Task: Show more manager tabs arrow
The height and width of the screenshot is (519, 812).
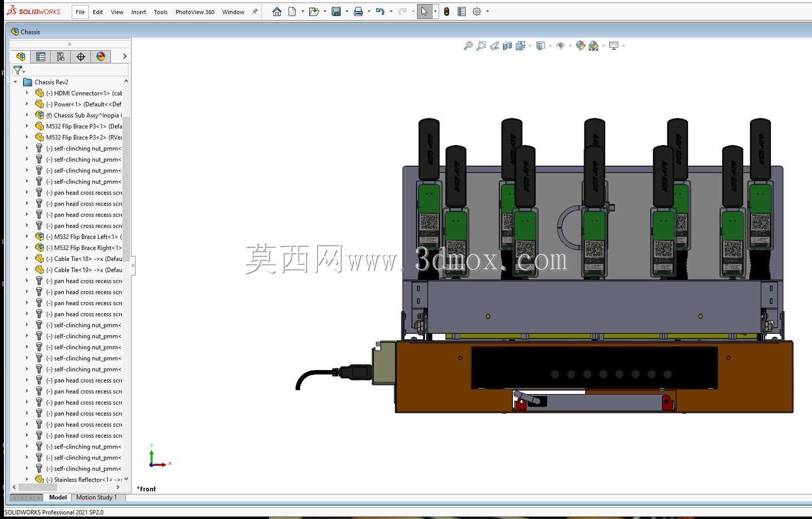Action: coord(124,56)
